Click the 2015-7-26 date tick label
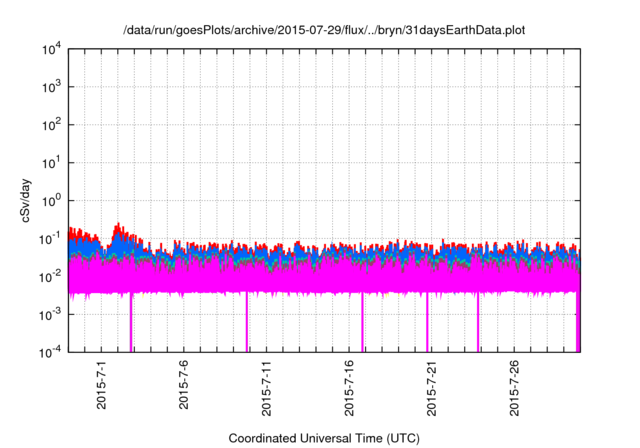The height and width of the screenshot is (448, 640). click(514, 388)
